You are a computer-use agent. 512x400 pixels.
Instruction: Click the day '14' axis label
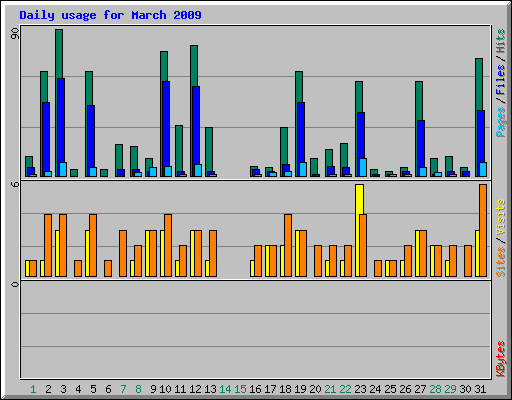[225, 389]
